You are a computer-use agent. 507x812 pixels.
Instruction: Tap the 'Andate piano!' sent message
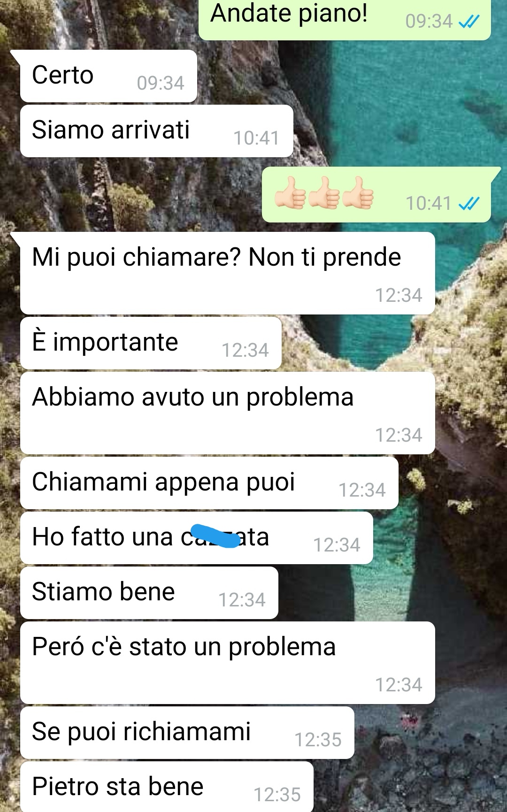pyautogui.click(x=345, y=19)
